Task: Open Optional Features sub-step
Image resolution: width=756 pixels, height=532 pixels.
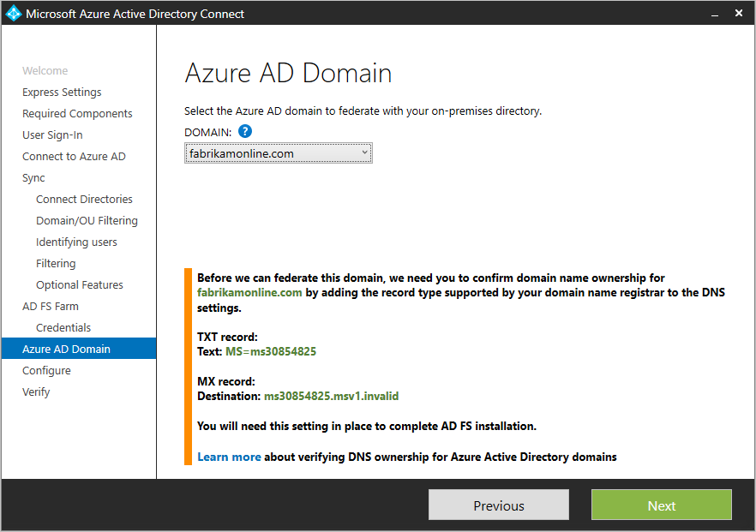Action: point(80,284)
